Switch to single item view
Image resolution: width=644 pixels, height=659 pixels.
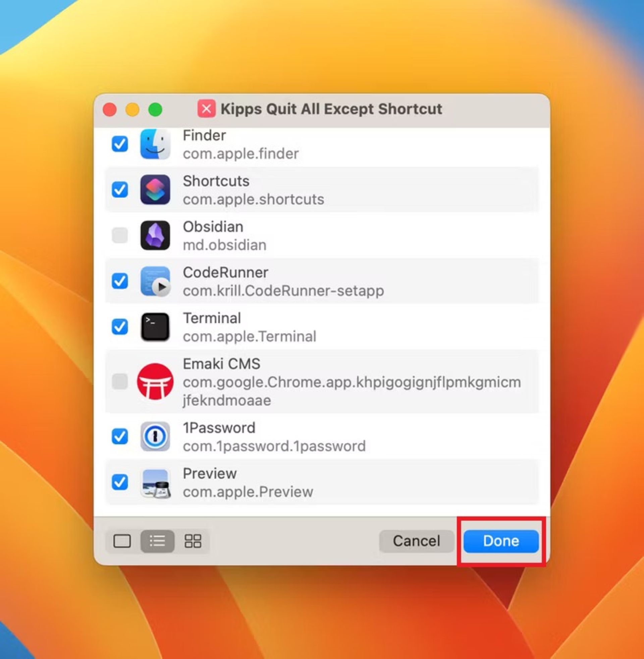point(122,541)
